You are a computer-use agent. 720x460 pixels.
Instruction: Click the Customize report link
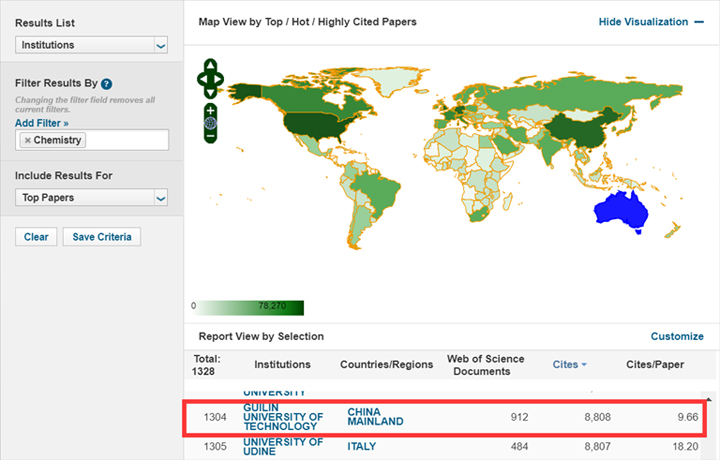pyautogui.click(x=677, y=337)
